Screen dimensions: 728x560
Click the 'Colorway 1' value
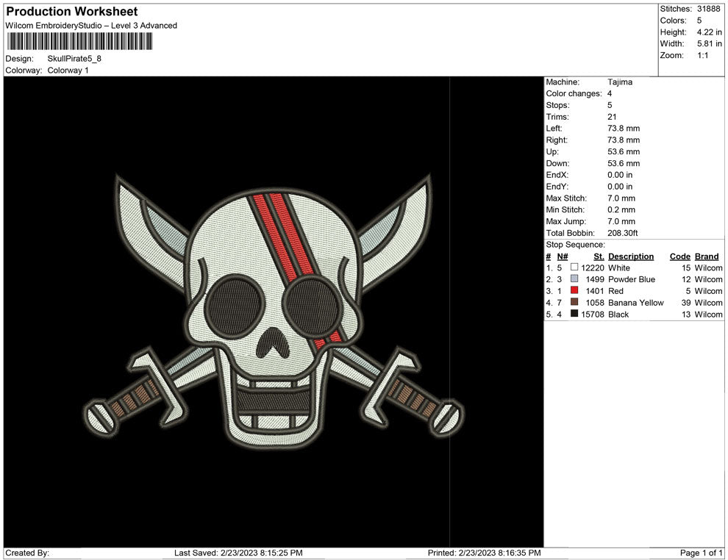click(68, 71)
